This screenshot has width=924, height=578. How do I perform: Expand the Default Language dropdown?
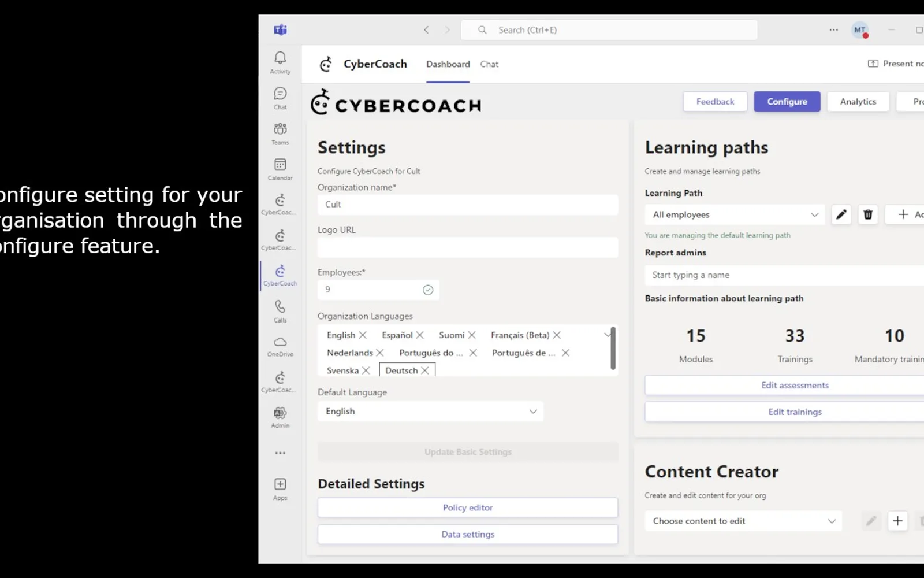coord(430,412)
